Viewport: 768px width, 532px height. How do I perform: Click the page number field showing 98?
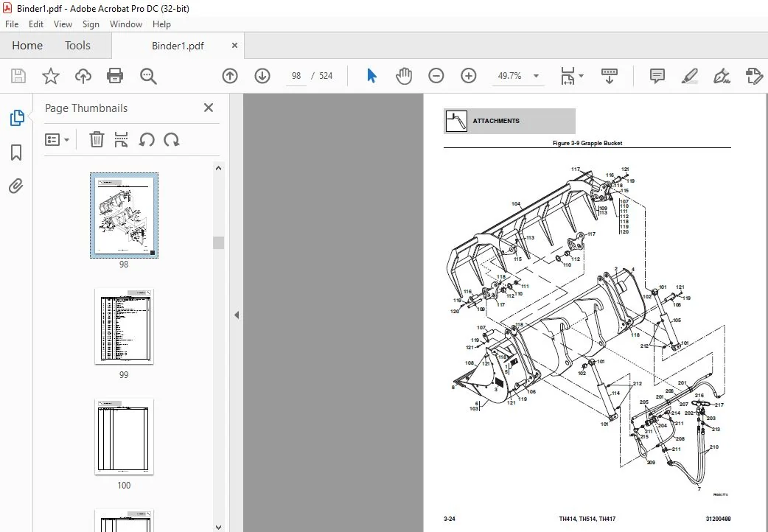tap(296, 76)
